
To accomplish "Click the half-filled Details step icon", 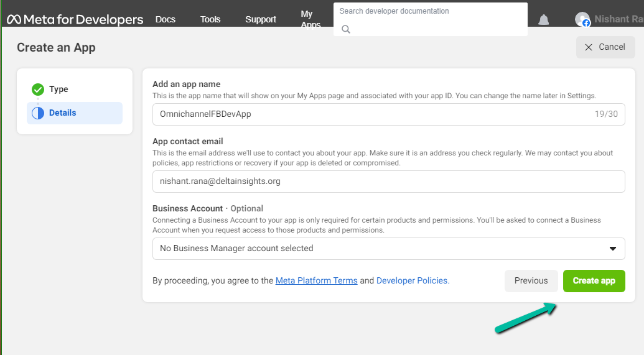I will 38,113.
